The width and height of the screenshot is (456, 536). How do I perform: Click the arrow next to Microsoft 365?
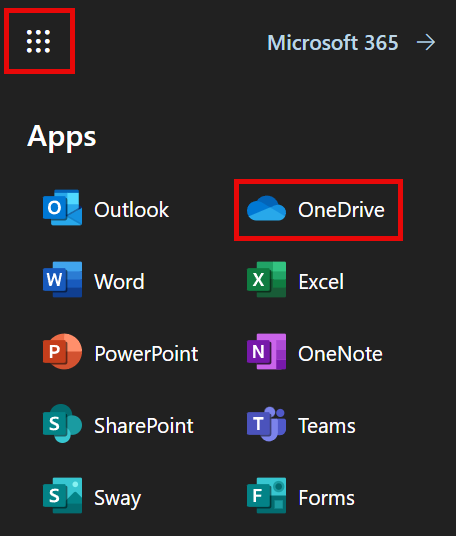point(426,43)
